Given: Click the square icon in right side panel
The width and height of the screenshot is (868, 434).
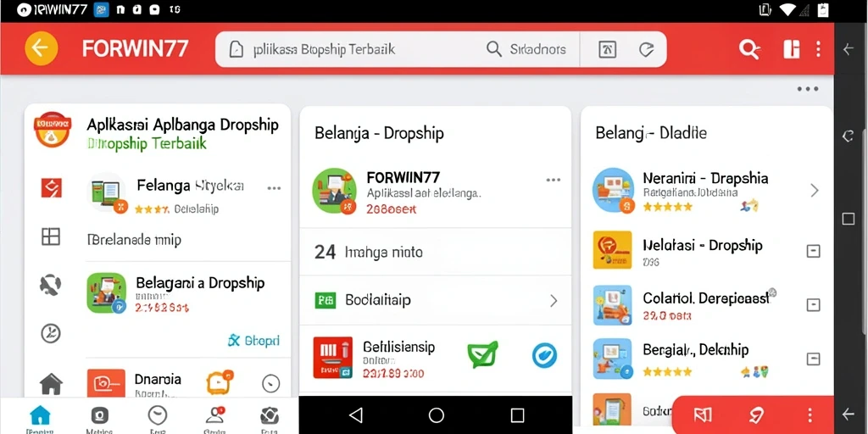Looking at the screenshot, I should pyautogui.click(x=848, y=219).
